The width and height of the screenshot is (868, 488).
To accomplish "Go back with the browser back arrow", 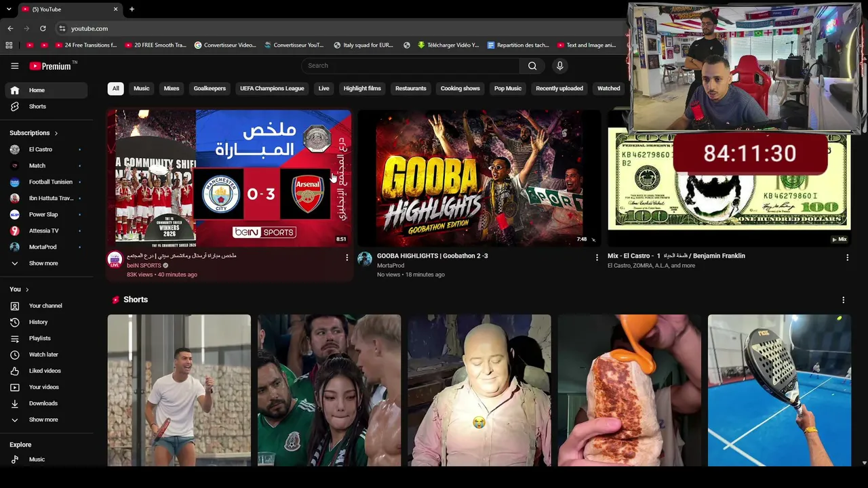I will (10, 28).
